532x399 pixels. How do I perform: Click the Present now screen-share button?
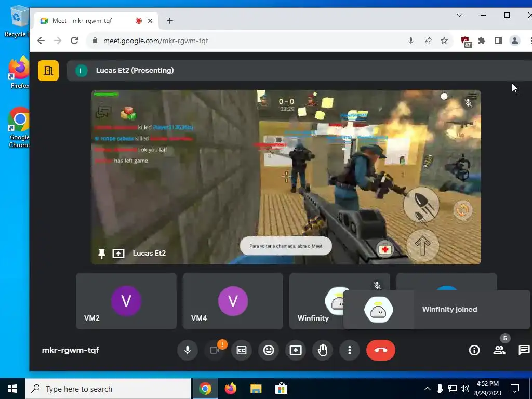pyautogui.click(x=296, y=350)
